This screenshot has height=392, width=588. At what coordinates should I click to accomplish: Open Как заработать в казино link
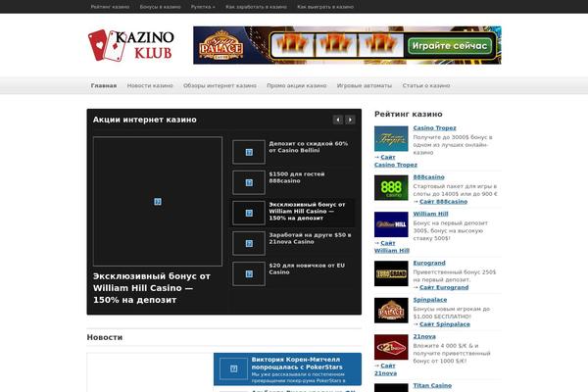tap(256, 7)
